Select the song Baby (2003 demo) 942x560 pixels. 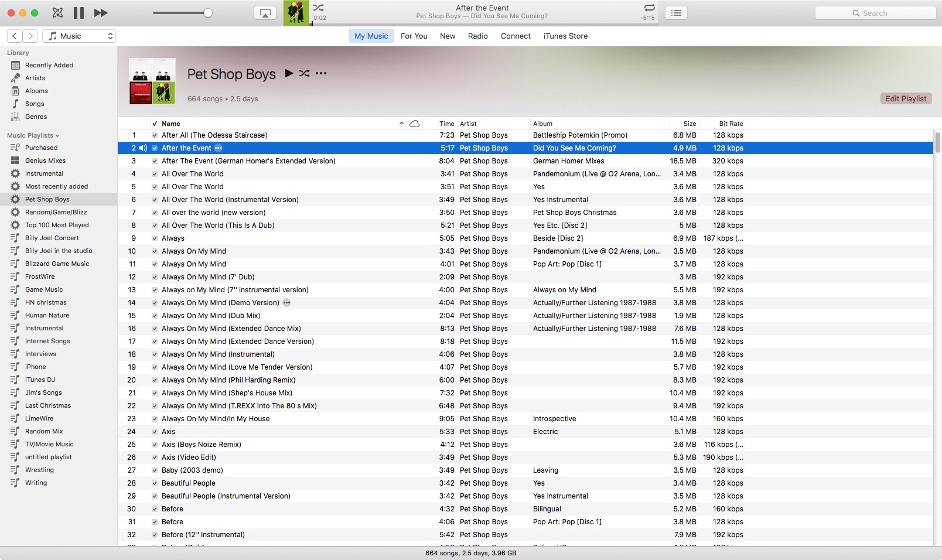pos(525,470)
